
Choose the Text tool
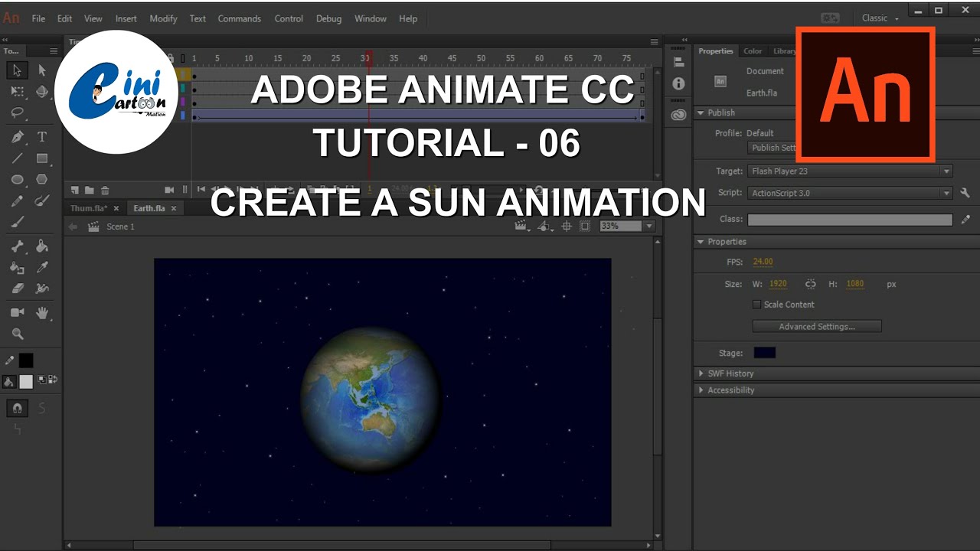point(42,137)
